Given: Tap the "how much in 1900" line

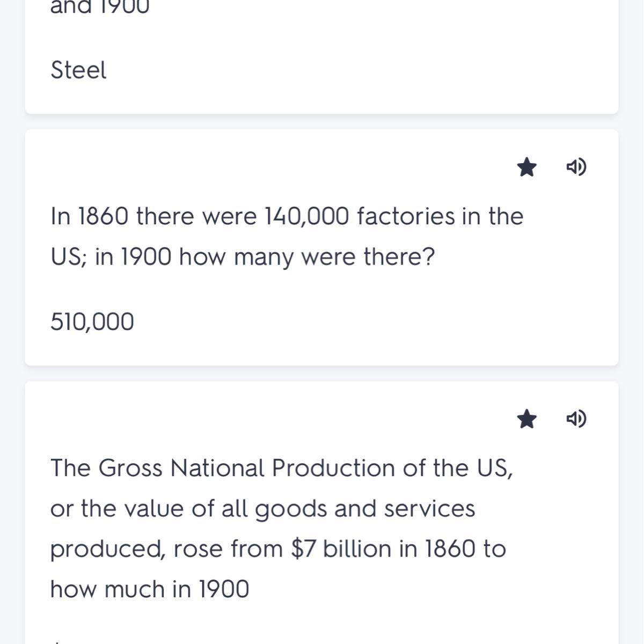Looking at the screenshot, I should point(149,589).
